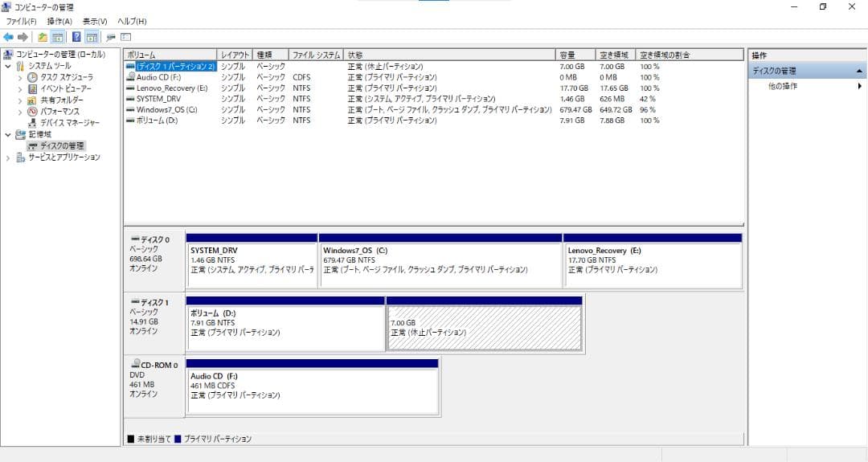Click the 共有フォルダー icon
This screenshot has width=868, height=462.
click(x=32, y=100)
